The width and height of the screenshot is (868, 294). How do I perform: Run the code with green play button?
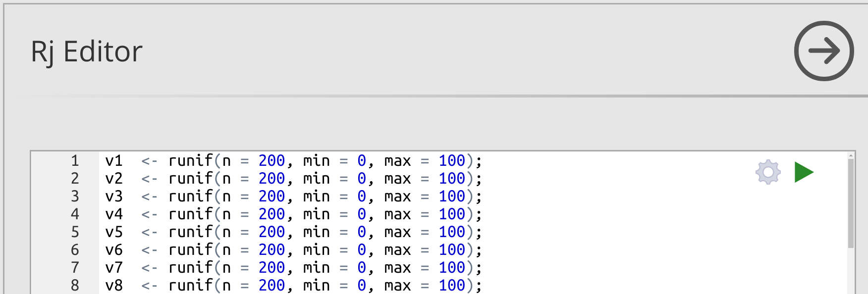coord(803,172)
